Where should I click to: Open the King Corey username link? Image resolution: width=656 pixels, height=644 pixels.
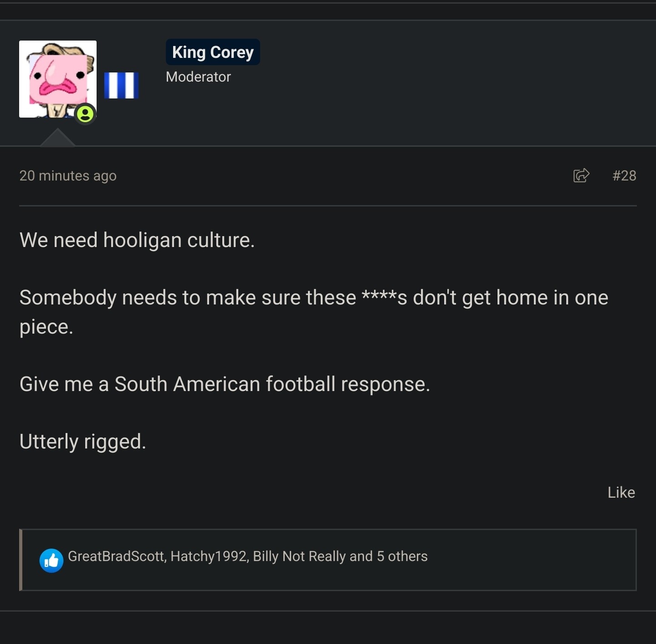tap(213, 52)
